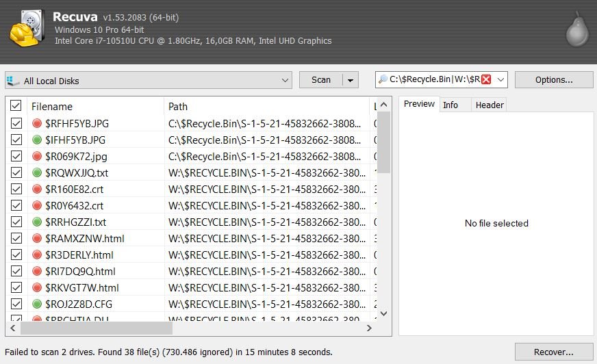597x364 pixels.
Task: Click the Recuva hard hat logo icon
Action: pyautogui.click(x=27, y=29)
